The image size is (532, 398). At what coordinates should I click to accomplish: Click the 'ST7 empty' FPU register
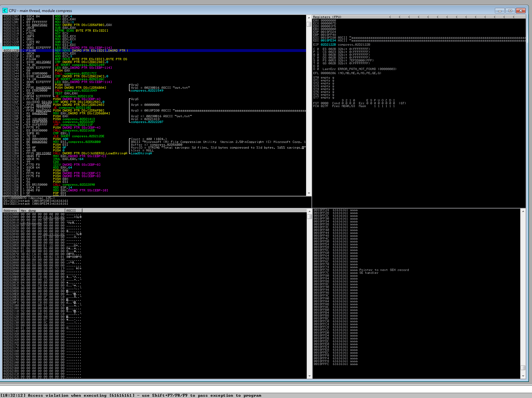click(324, 97)
